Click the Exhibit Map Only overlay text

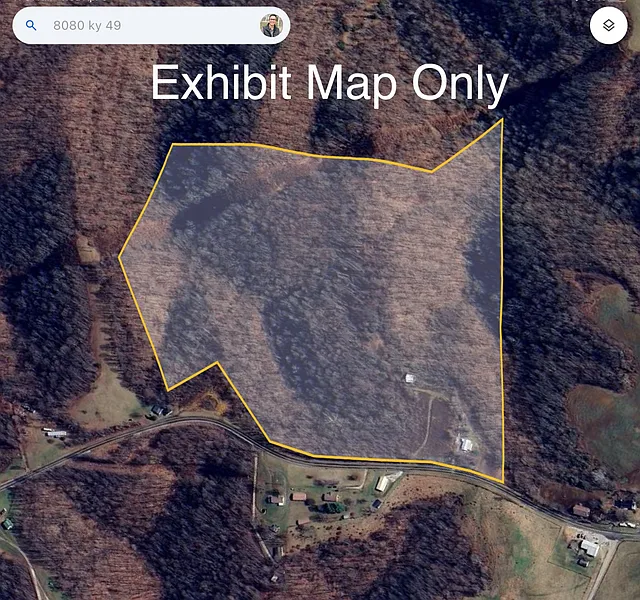coord(330,83)
